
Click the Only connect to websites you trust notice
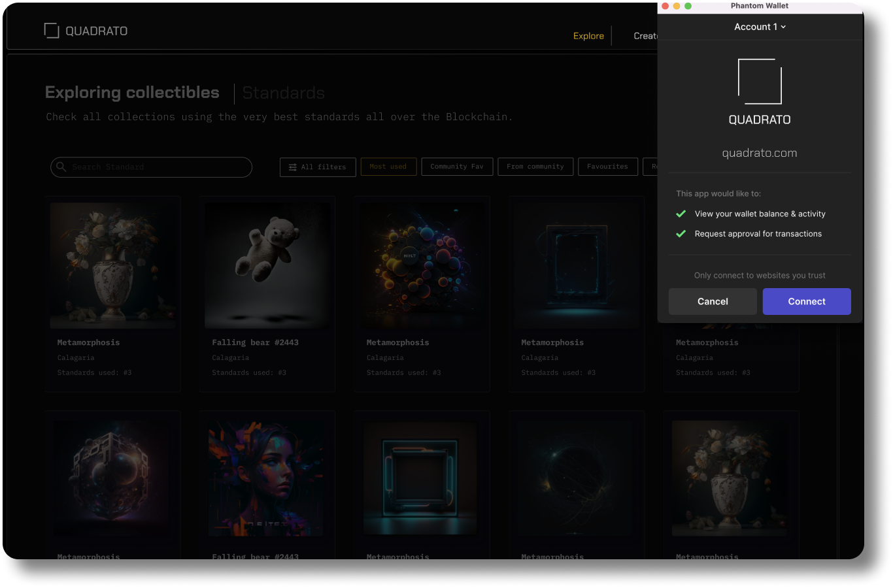tap(760, 275)
